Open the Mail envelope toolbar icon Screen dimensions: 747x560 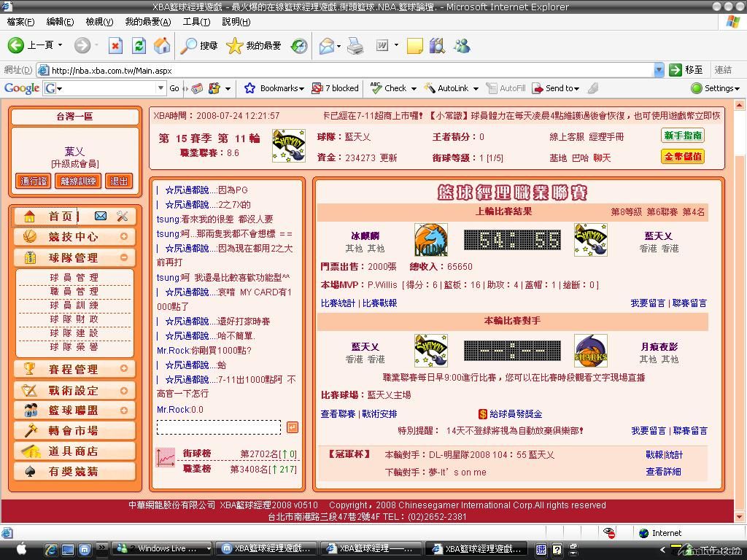pos(327,46)
